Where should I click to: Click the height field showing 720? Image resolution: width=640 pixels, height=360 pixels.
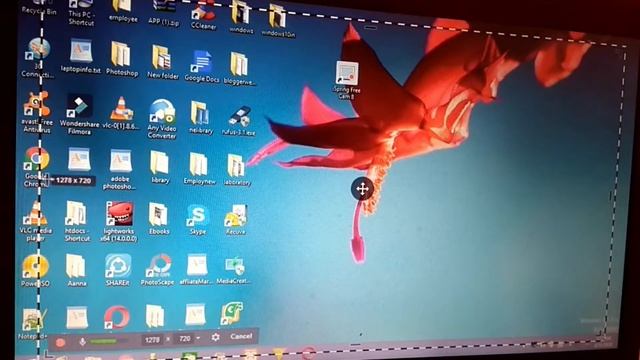pyautogui.click(x=184, y=339)
